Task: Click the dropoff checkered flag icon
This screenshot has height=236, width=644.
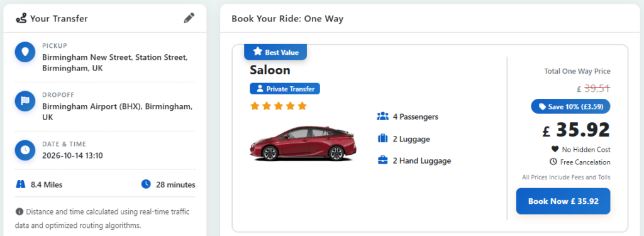Action: pos(25,101)
